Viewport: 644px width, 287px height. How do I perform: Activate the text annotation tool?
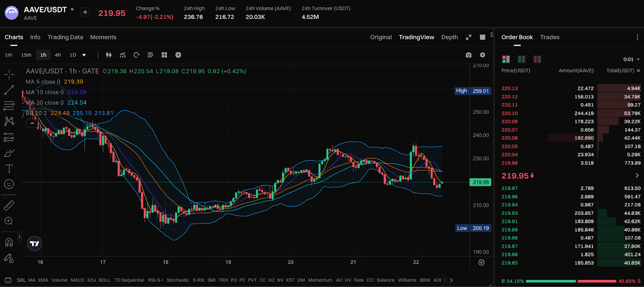pyautogui.click(x=9, y=168)
